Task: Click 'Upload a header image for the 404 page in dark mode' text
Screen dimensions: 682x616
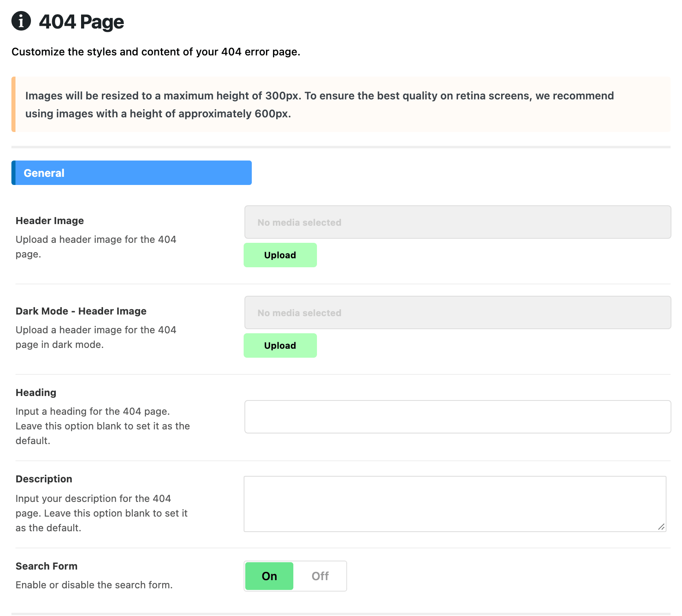Action: (x=96, y=337)
